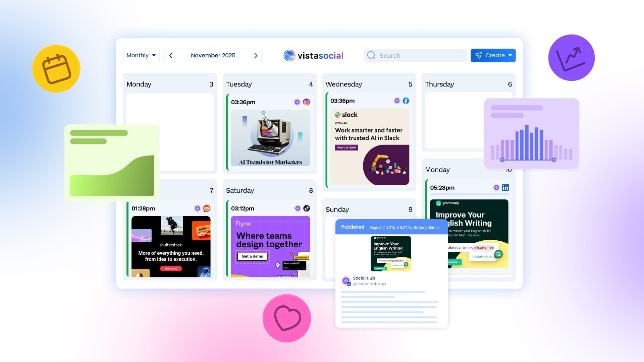Click the profile badge on Wednesday 03:36pm post

pos(397,101)
